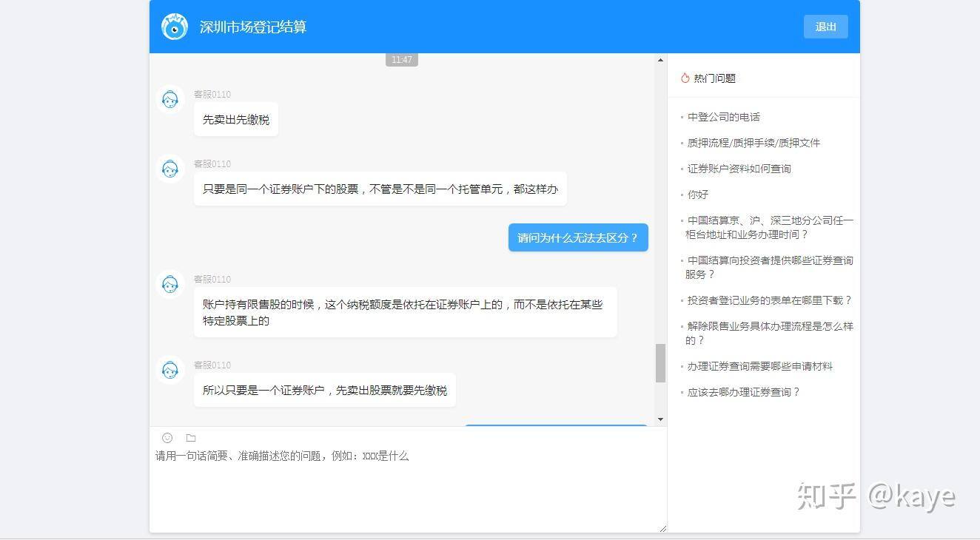Open question 办理证券查询需要哪些申请材料

tap(759, 366)
